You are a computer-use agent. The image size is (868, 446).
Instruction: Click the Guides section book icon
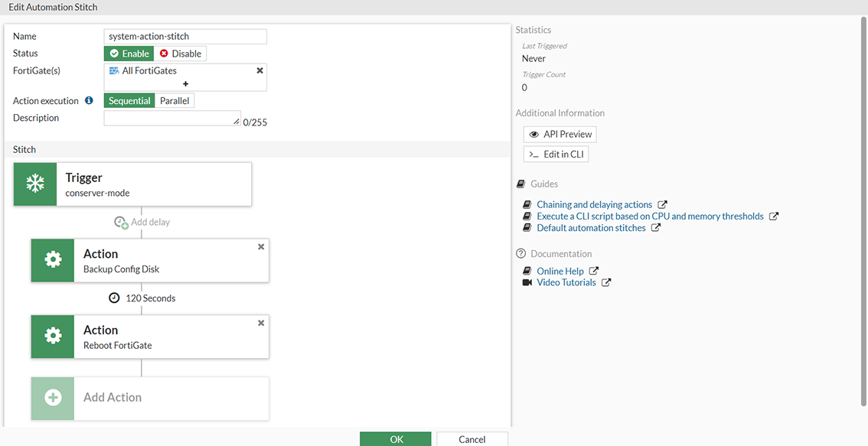coord(520,184)
